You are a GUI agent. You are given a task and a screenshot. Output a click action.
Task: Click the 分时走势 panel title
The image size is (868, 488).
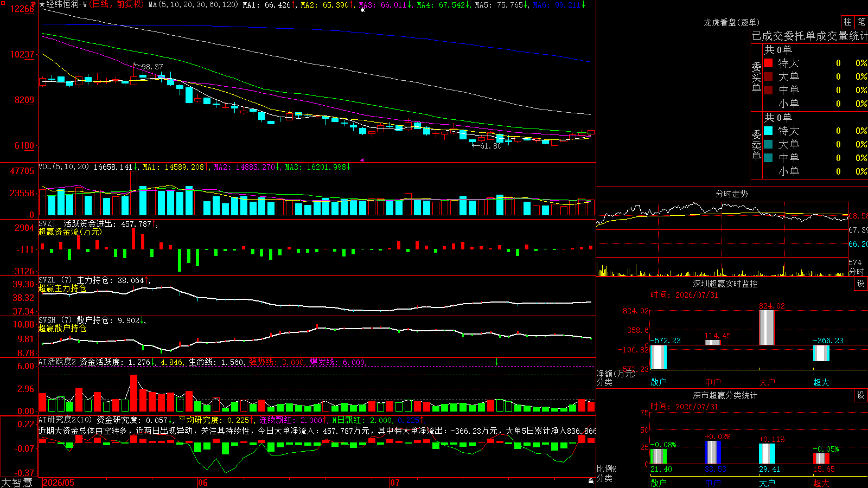(x=731, y=194)
